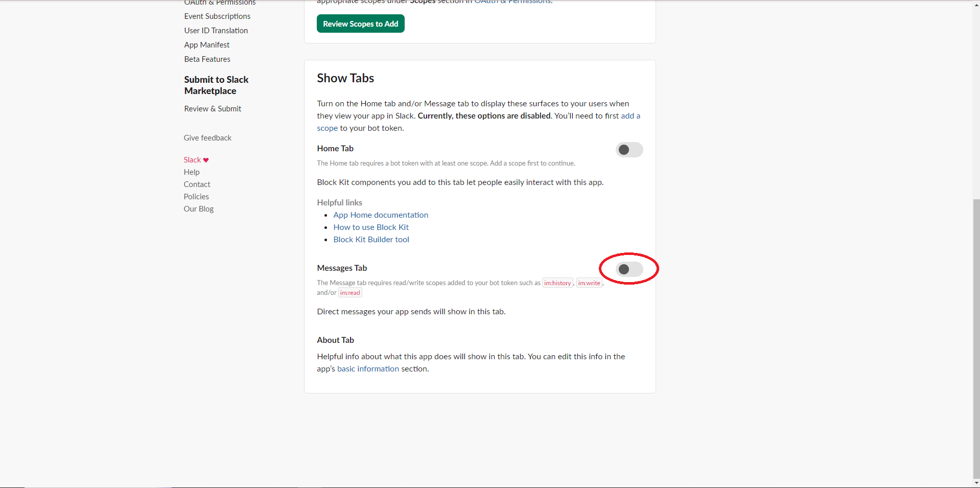The width and height of the screenshot is (980, 488).
Task: Click the add a scope link
Action: (x=630, y=116)
